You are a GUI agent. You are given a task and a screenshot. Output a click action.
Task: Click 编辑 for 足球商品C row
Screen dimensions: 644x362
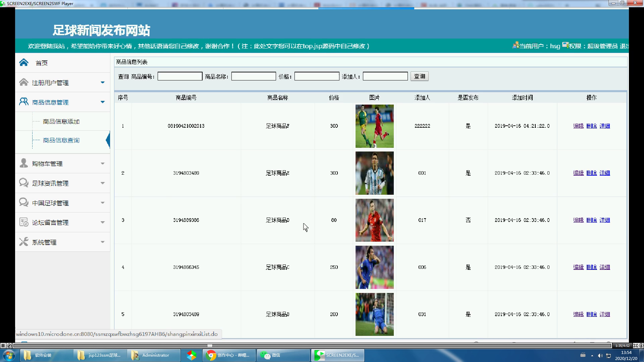click(578, 267)
